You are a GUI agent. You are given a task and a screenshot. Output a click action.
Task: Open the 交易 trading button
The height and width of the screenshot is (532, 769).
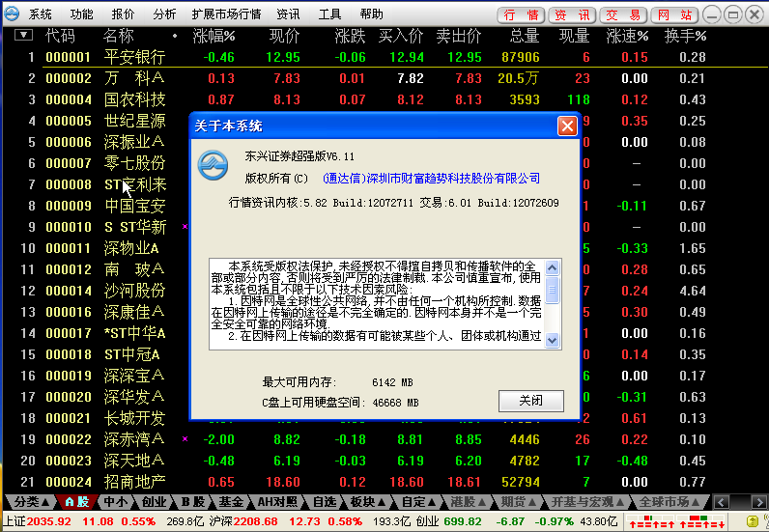click(623, 15)
